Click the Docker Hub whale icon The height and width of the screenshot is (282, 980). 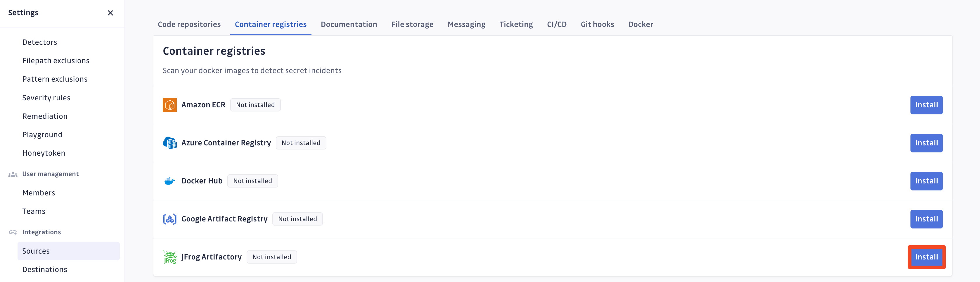[170, 181]
